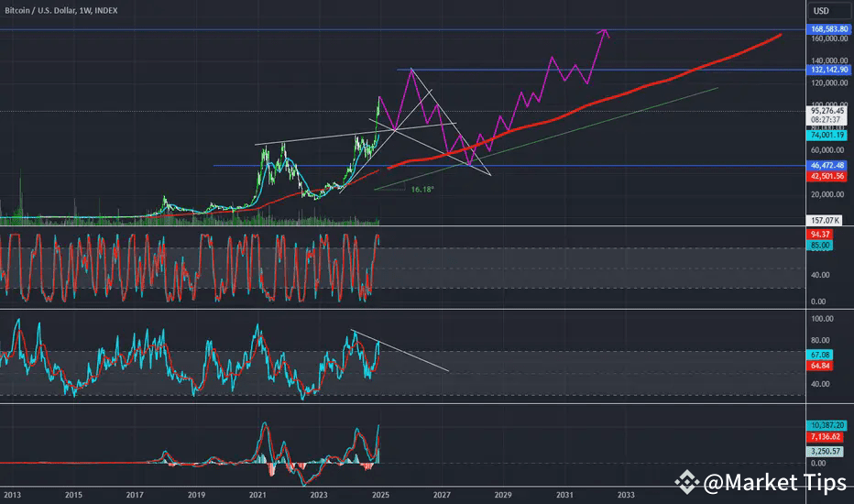This screenshot has height=504, width=854.
Task: Click the 60,000.00 price scale value
Action: (827, 150)
